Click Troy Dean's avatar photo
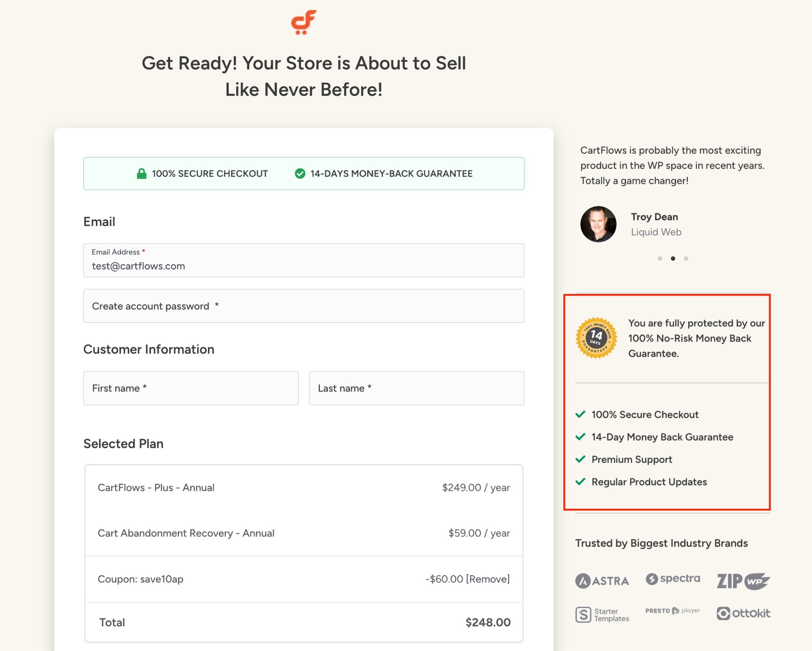Screen dimensions: 812x651 [x=598, y=224]
